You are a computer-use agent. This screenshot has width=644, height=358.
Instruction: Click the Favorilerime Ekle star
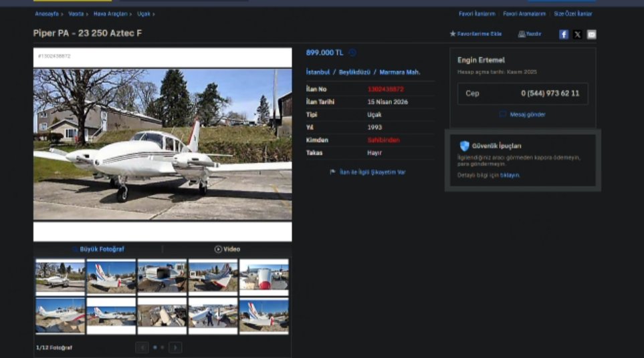453,33
